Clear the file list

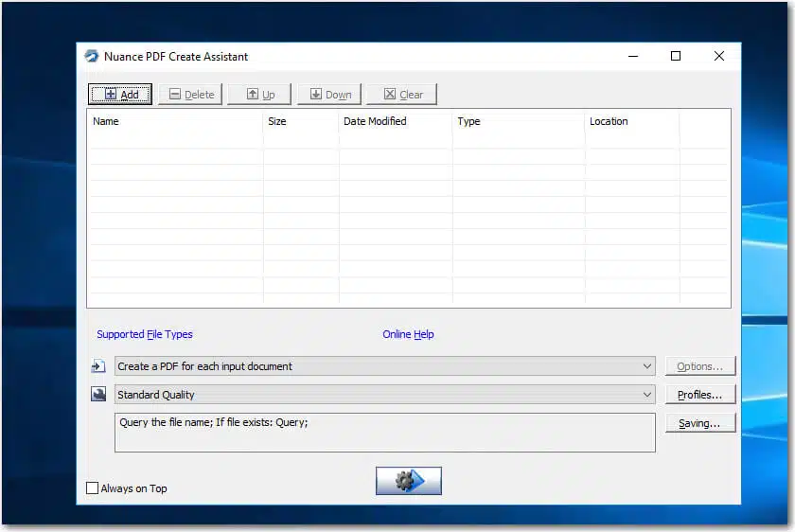pyautogui.click(x=401, y=95)
